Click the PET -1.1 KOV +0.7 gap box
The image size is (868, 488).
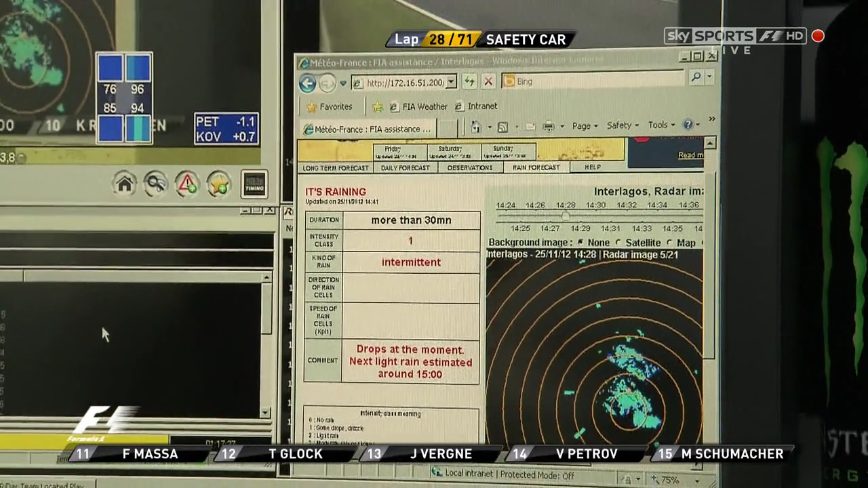pyautogui.click(x=226, y=129)
